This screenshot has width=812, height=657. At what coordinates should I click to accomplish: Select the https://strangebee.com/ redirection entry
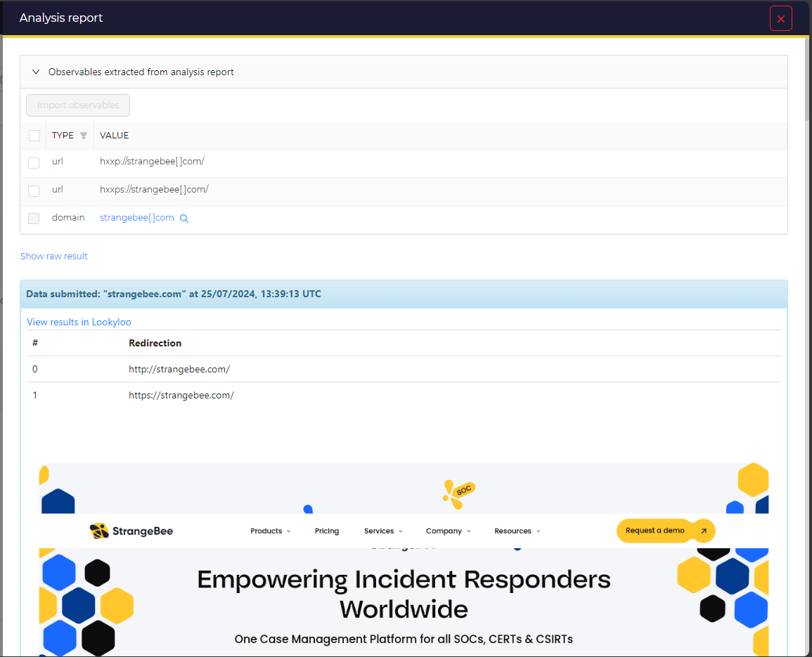coord(181,395)
